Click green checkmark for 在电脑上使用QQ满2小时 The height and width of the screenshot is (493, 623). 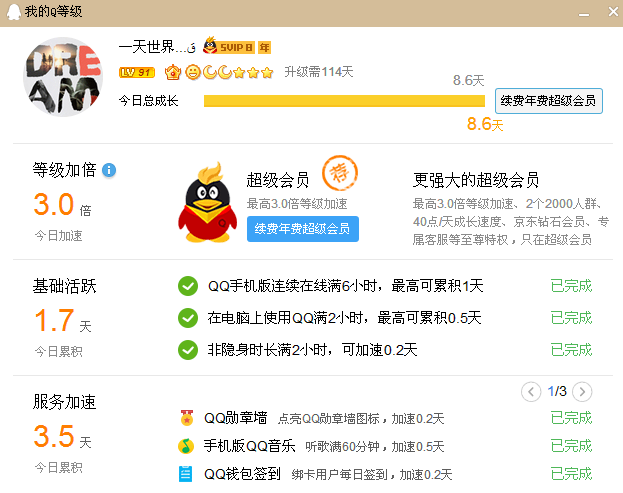(x=188, y=318)
